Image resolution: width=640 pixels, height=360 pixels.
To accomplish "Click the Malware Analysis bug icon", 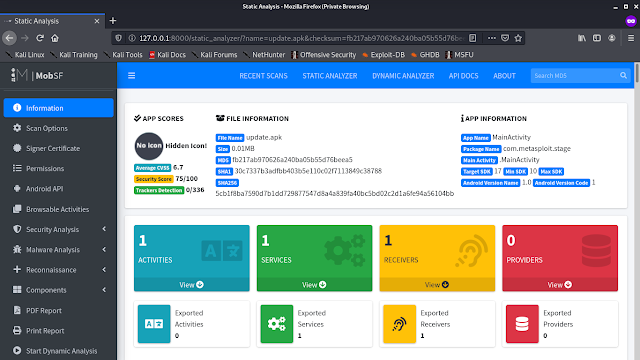I will pos(17,249).
